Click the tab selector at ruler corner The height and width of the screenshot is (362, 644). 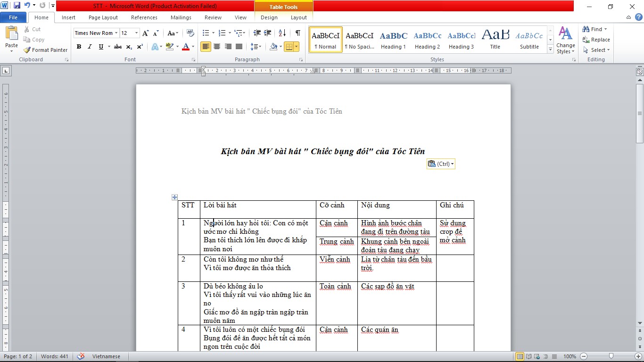(x=6, y=71)
